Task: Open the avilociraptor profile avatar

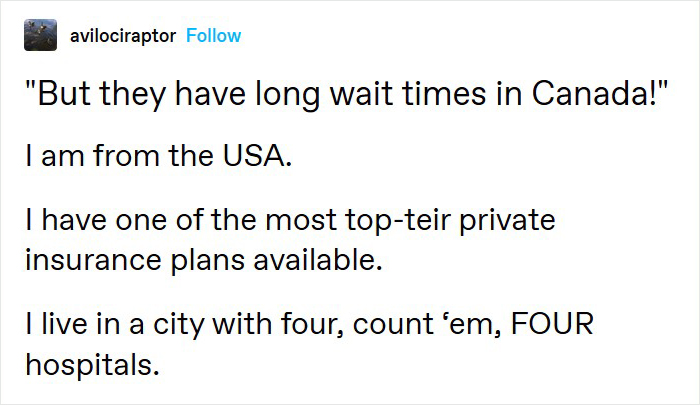Action: (x=40, y=35)
